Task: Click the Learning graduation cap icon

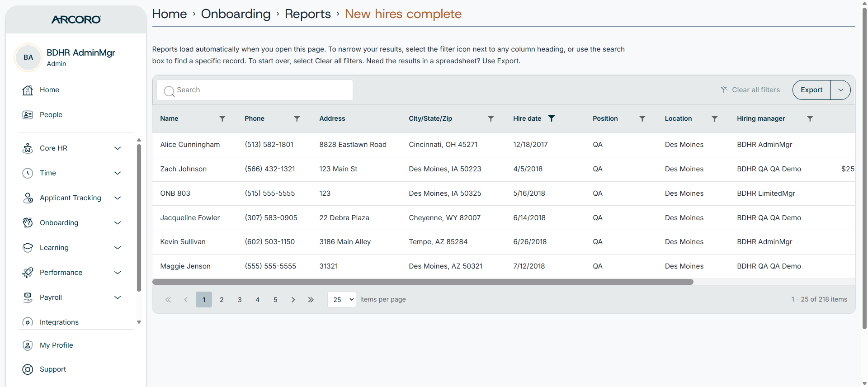Action: point(28,248)
